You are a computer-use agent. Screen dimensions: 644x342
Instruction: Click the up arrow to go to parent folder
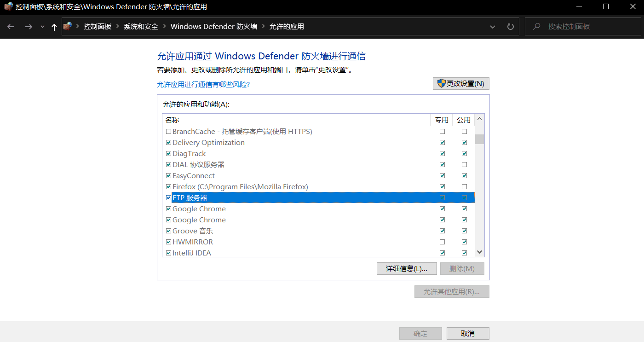click(54, 26)
